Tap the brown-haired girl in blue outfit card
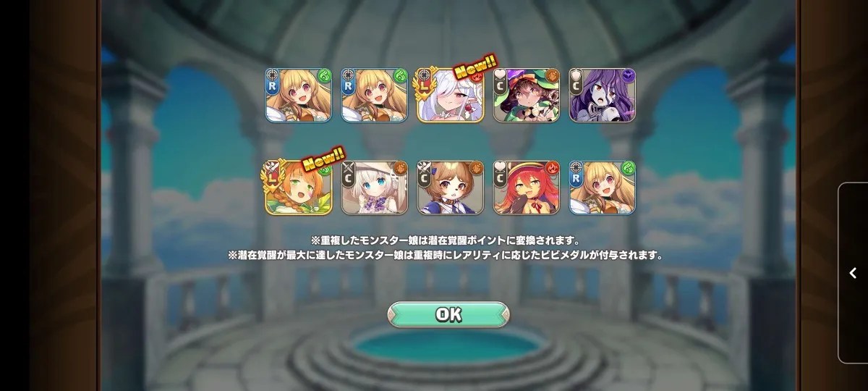 [450, 188]
